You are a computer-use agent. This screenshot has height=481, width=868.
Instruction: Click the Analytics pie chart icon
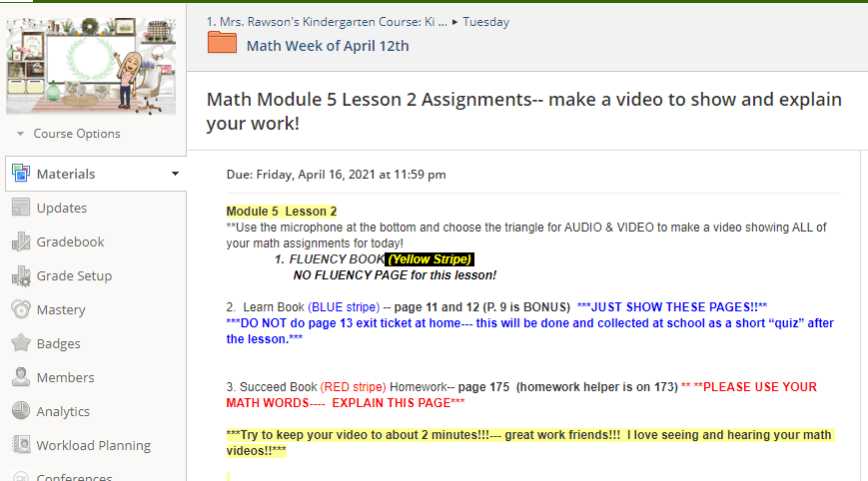[21, 411]
